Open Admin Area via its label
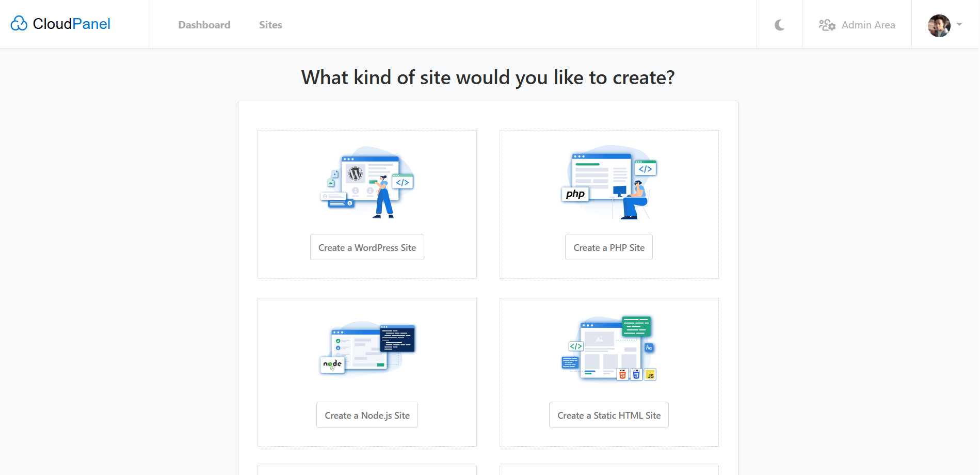Screen dimensions: 980x475 click(x=869, y=24)
